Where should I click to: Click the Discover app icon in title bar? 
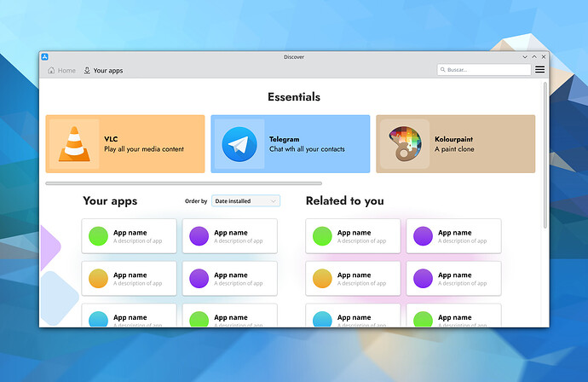pyautogui.click(x=44, y=56)
